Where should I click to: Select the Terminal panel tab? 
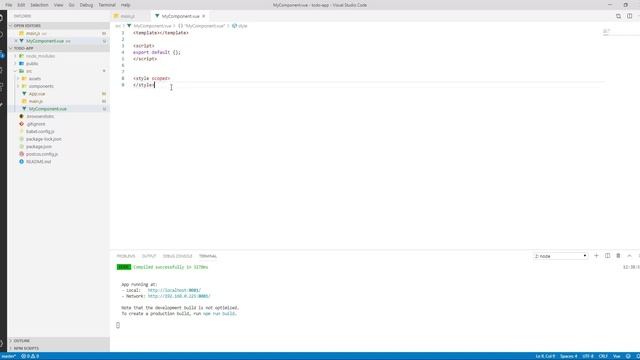(x=208, y=256)
